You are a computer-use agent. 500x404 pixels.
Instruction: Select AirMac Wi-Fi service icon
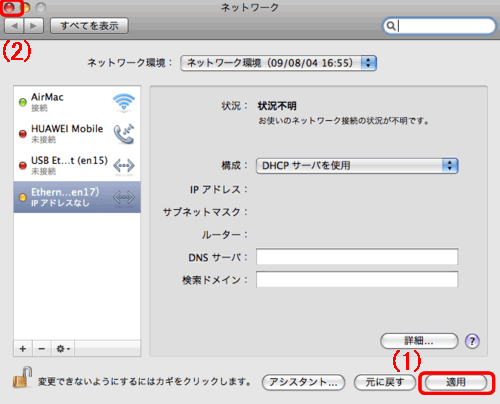(124, 102)
